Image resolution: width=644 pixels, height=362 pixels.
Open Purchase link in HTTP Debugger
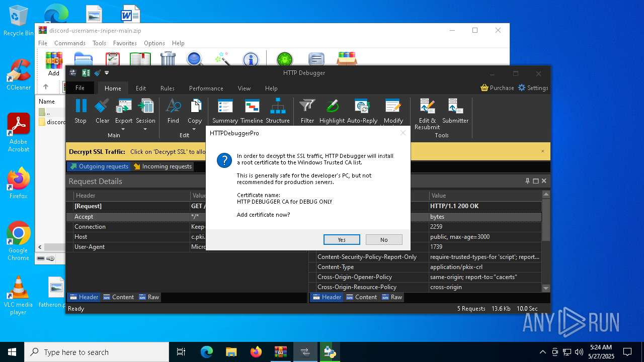point(497,87)
